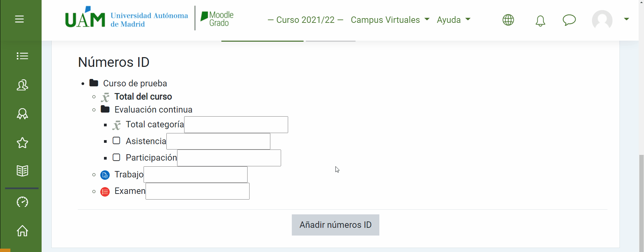Show notifications with the bell icon
Screen dimensions: 644x252
coord(540,21)
